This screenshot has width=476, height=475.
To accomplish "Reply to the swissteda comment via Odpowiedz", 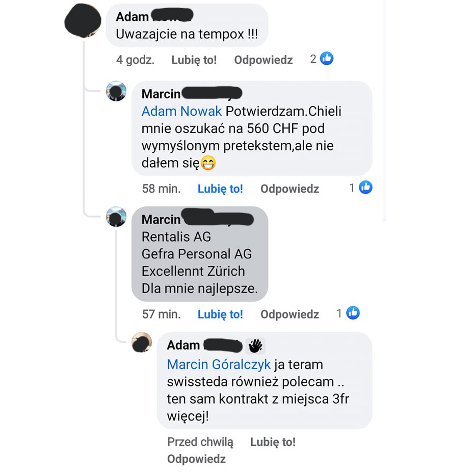I will click(x=196, y=459).
